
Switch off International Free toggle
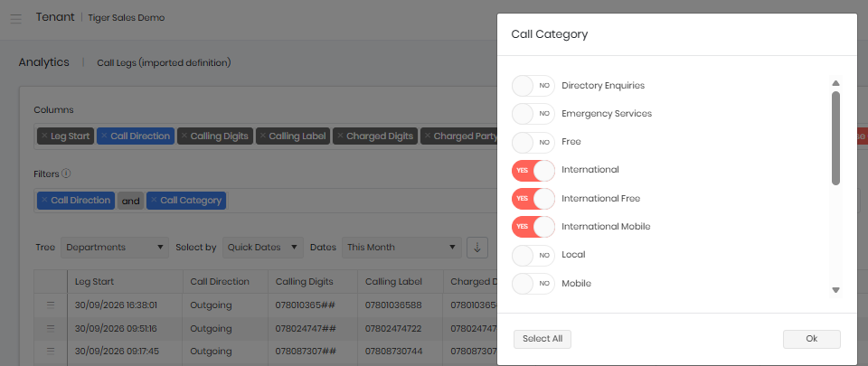click(533, 198)
